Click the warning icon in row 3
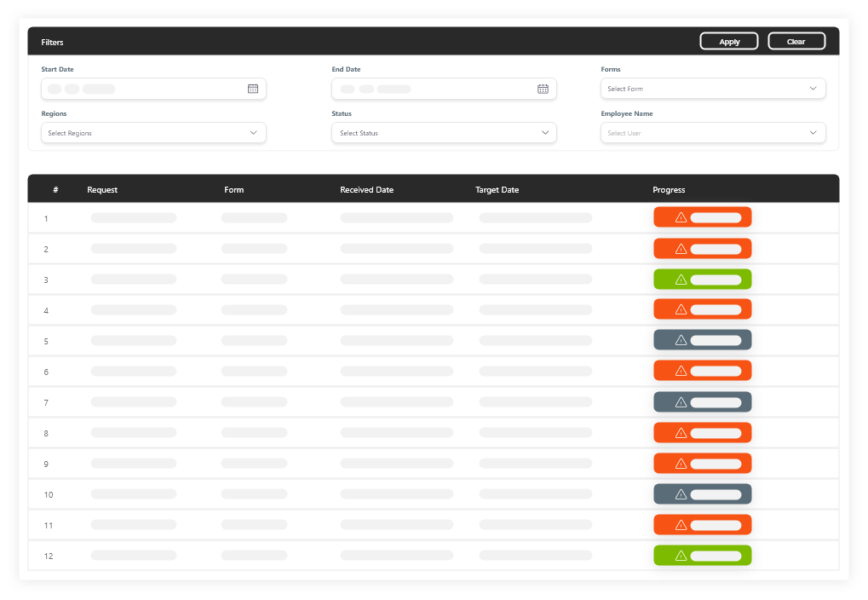The image size is (868, 600). [x=681, y=280]
